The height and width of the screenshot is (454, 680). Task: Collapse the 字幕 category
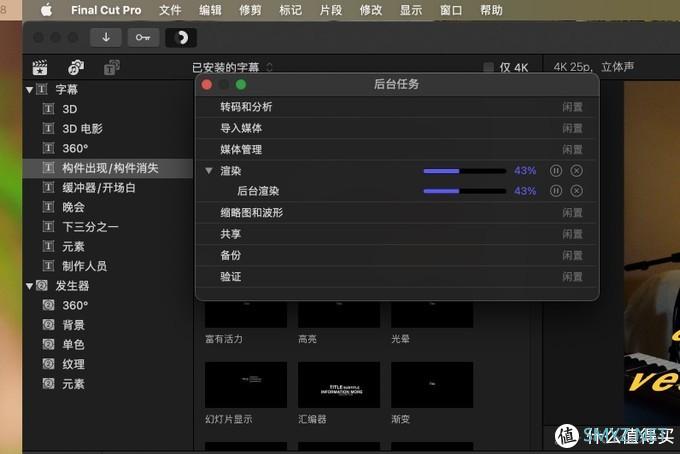click(x=29, y=90)
